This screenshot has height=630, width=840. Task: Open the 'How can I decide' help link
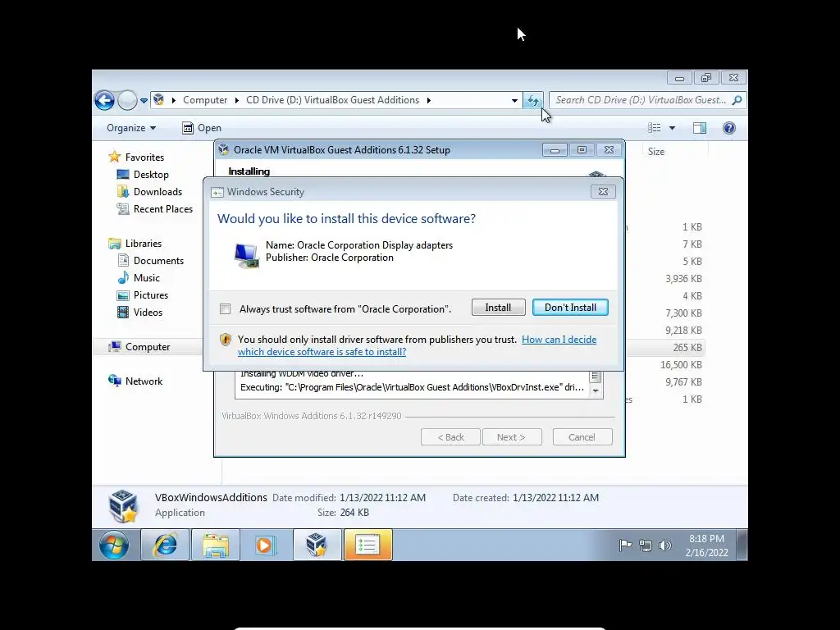417,345
